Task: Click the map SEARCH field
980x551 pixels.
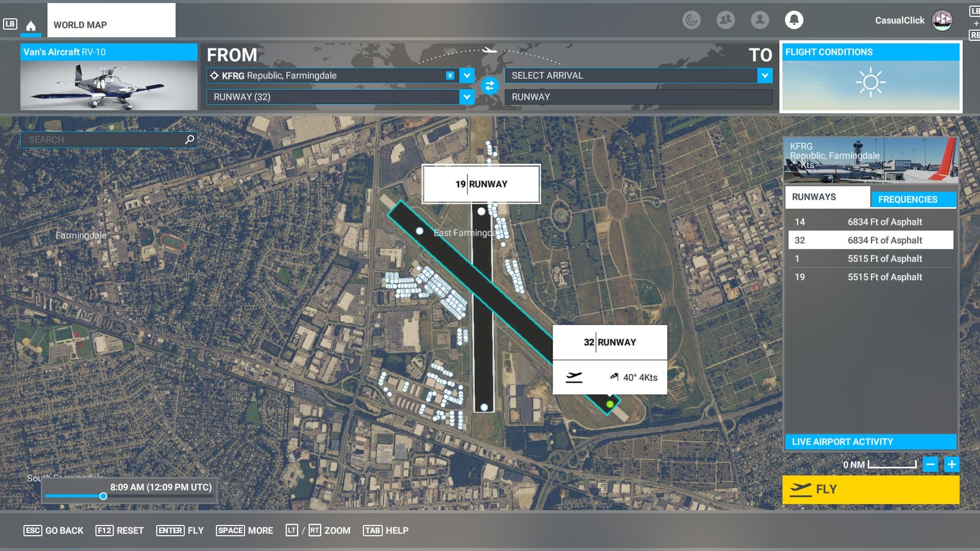Action: [109, 139]
